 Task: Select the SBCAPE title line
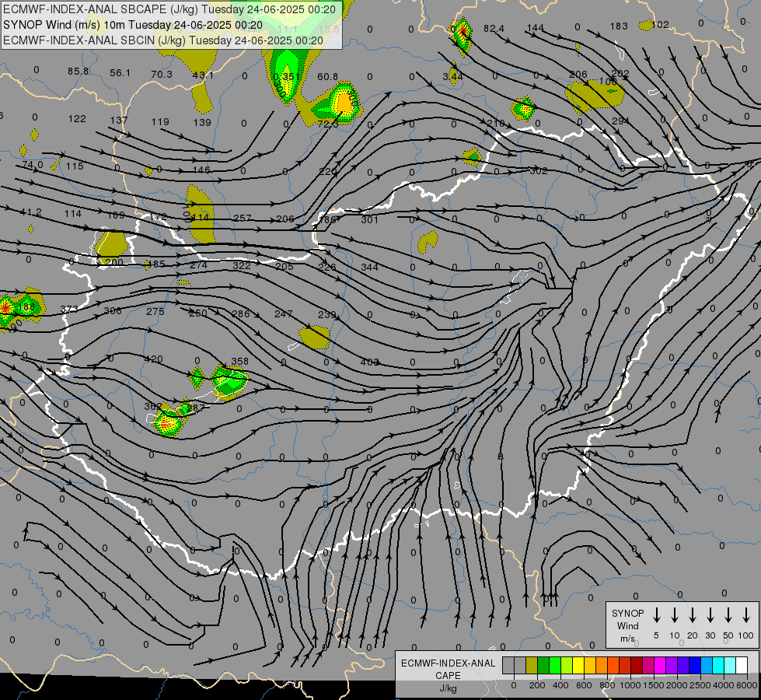click(x=169, y=9)
